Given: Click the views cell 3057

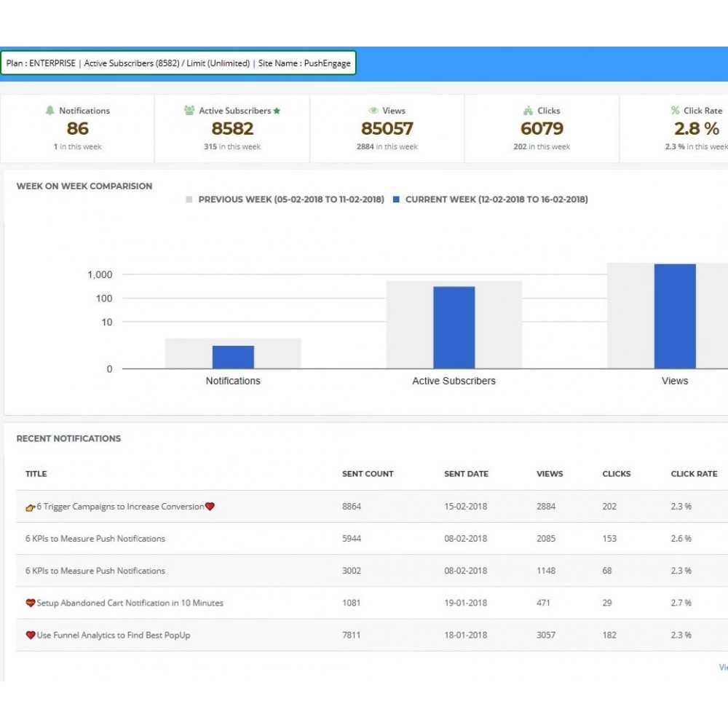Looking at the screenshot, I should [546, 635].
